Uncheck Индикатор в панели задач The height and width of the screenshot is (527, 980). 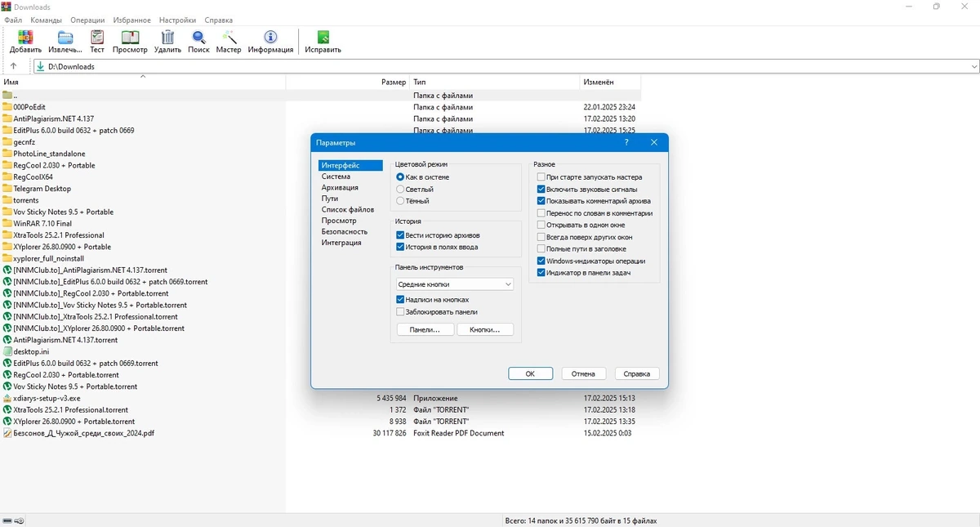click(x=541, y=273)
